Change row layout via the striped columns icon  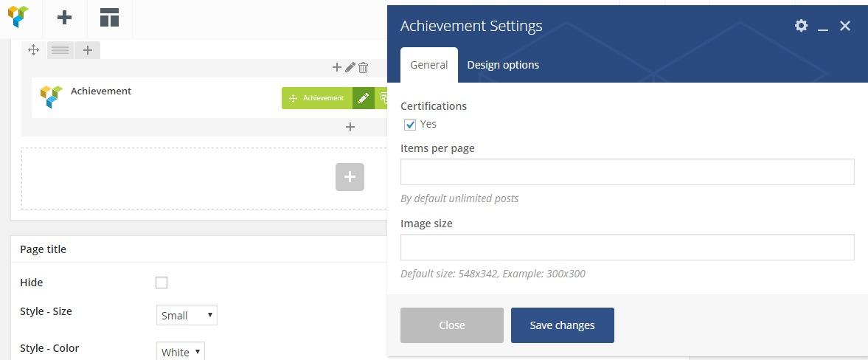pos(60,50)
